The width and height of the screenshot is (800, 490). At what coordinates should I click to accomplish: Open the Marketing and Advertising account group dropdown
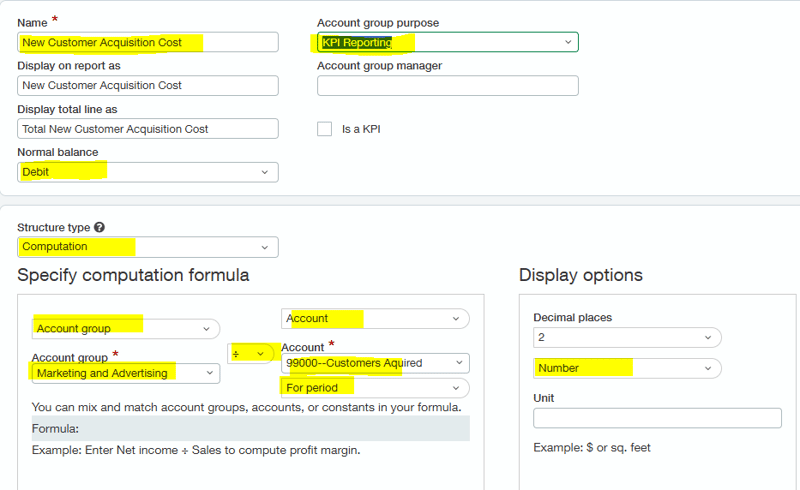125,373
